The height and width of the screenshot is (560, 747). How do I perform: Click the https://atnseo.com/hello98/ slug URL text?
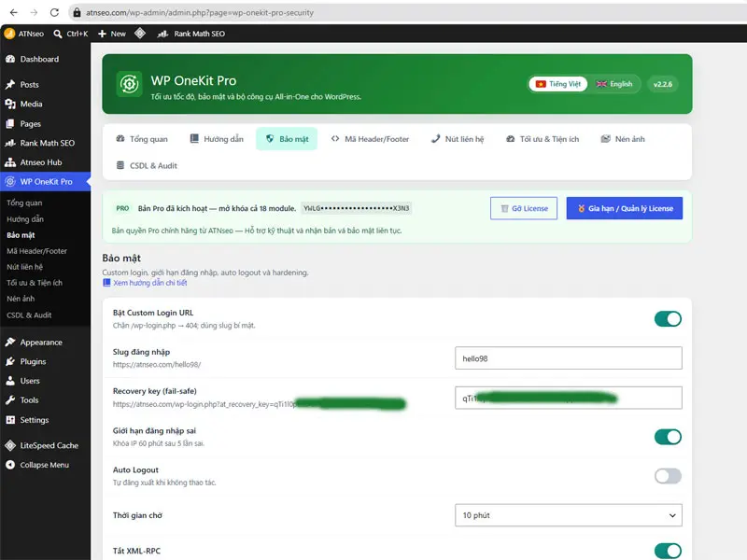157,364
